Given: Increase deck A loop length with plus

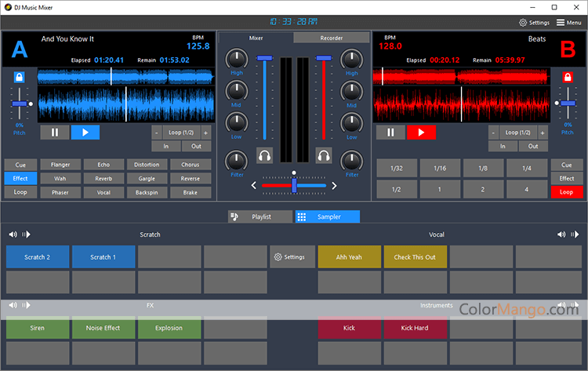Looking at the screenshot, I should [205, 133].
